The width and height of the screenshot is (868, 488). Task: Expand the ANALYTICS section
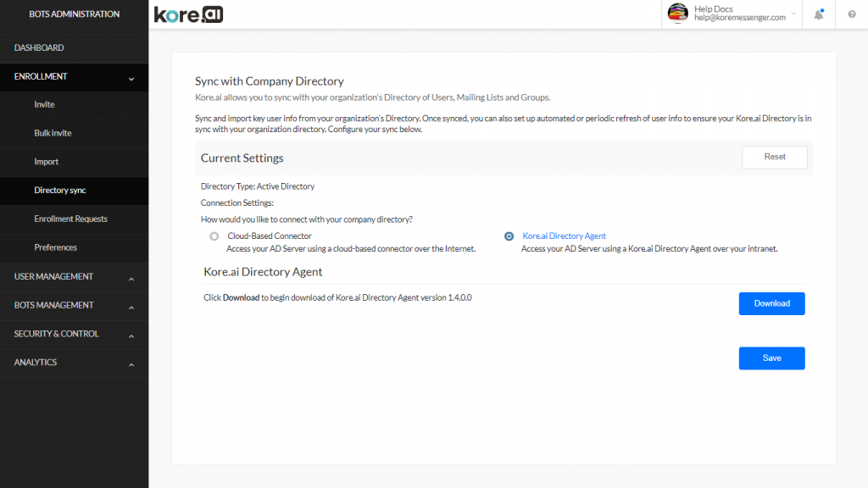click(75, 363)
